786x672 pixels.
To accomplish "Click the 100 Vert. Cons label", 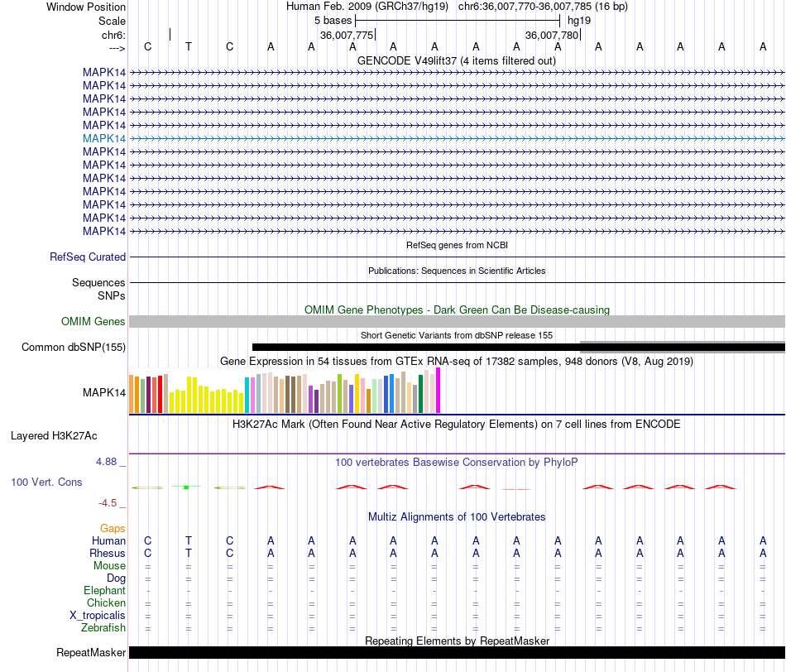I will [x=46, y=482].
